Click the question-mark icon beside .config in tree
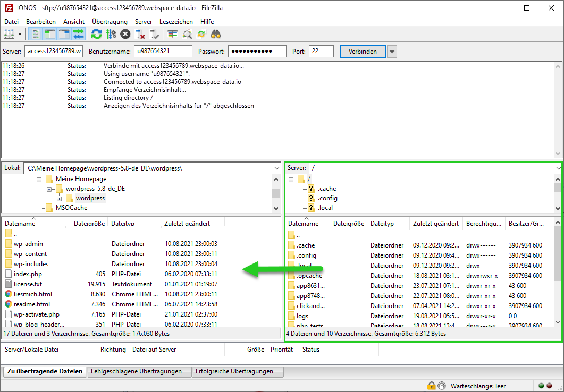The height and width of the screenshot is (392, 564). coord(312,198)
